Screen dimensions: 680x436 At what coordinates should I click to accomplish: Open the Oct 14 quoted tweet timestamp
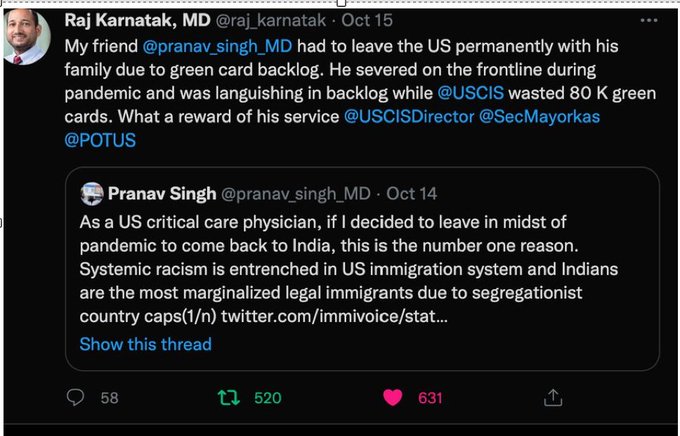411,193
